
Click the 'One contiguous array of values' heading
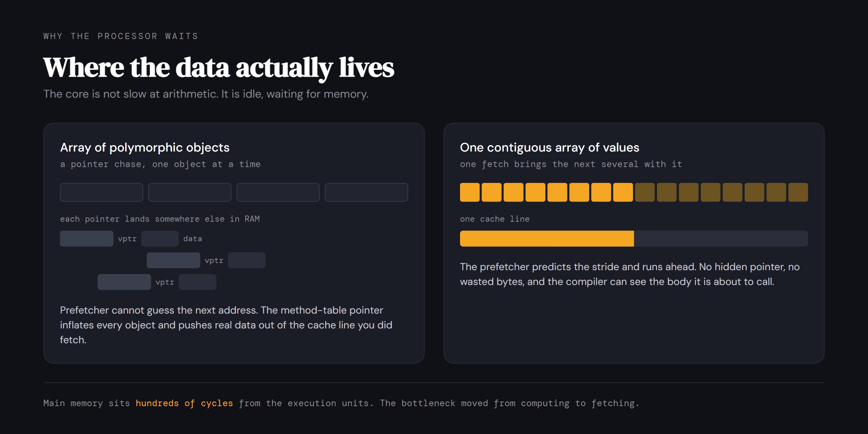(x=549, y=148)
